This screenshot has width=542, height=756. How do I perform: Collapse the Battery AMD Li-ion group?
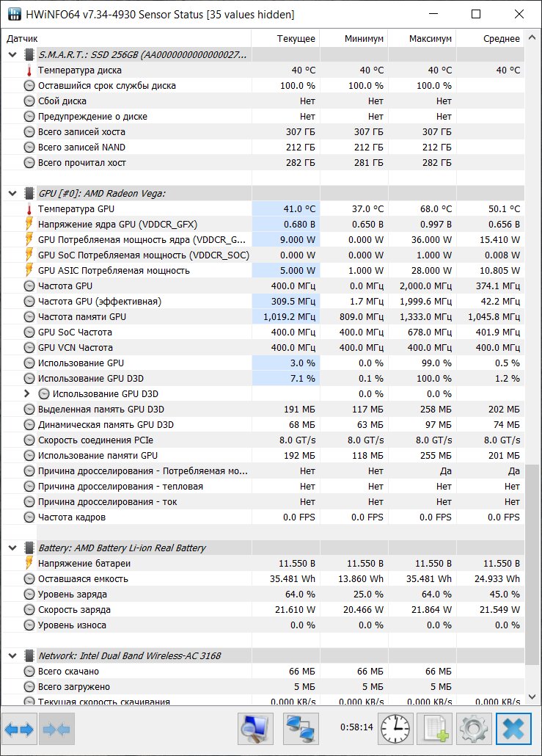[13, 548]
